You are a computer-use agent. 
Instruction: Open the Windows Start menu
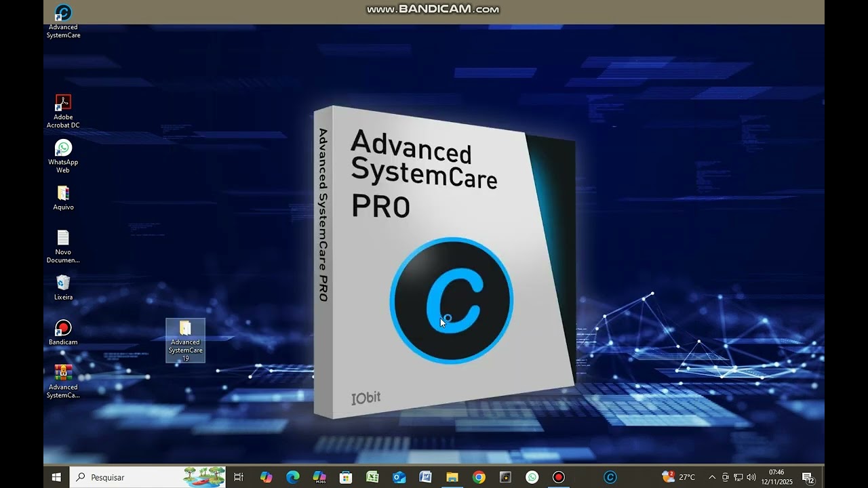click(56, 477)
